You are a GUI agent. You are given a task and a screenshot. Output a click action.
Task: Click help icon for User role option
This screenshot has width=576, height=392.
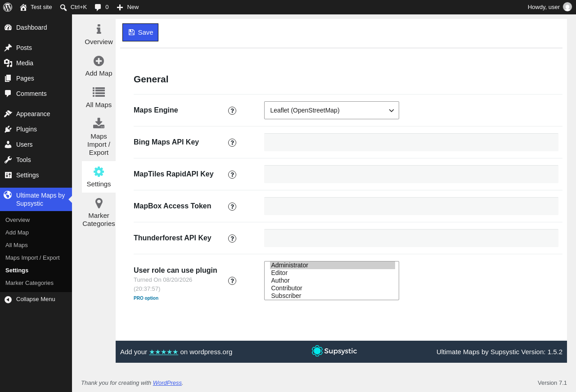point(232,281)
